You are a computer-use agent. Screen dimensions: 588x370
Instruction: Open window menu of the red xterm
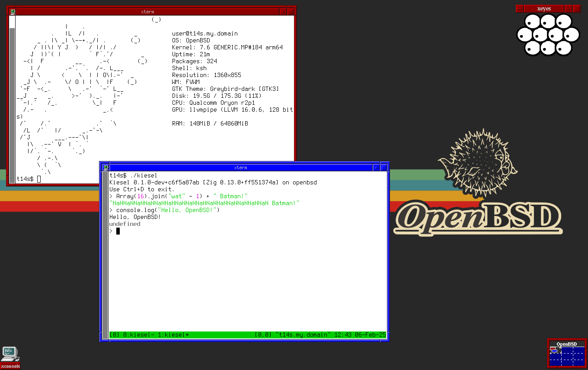pyautogui.click(x=13, y=12)
